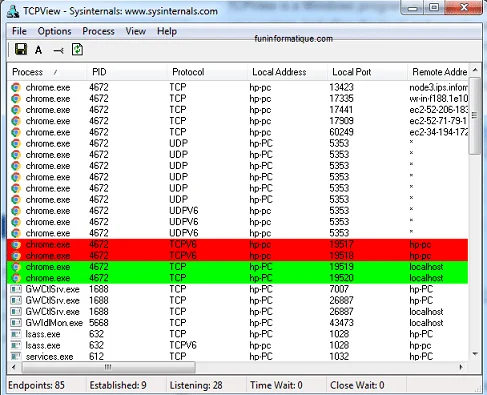
Task: Select local port 7007 cell
Action: point(339,289)
